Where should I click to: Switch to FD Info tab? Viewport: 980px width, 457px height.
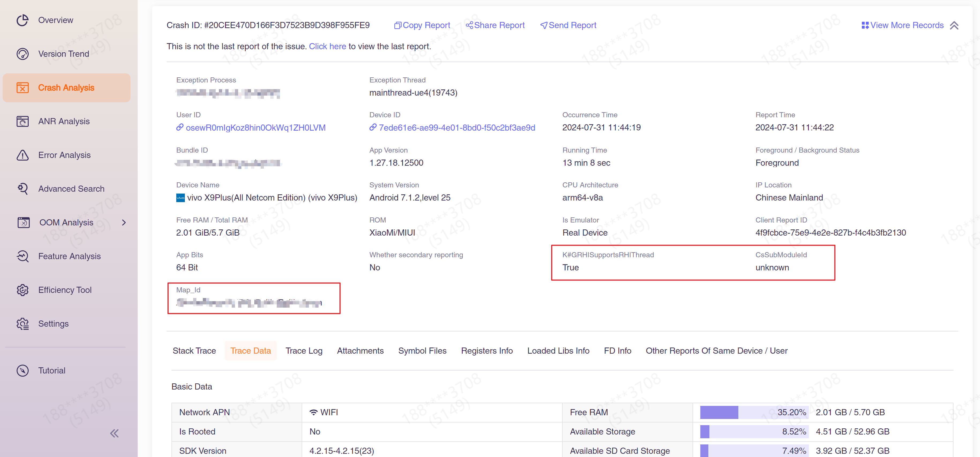click(x=618, y=351)
